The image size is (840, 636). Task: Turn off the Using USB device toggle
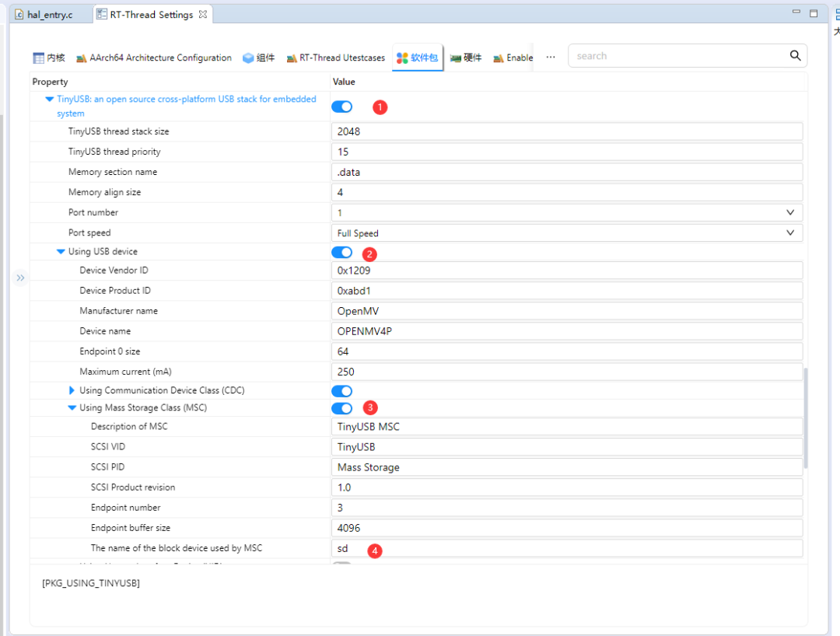[341, 251]
